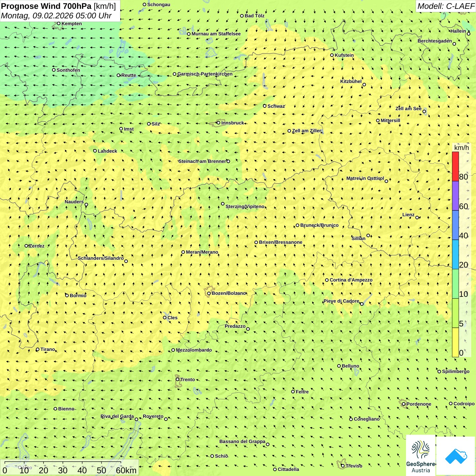Click the '60km' scale bar label

point(126,470)
